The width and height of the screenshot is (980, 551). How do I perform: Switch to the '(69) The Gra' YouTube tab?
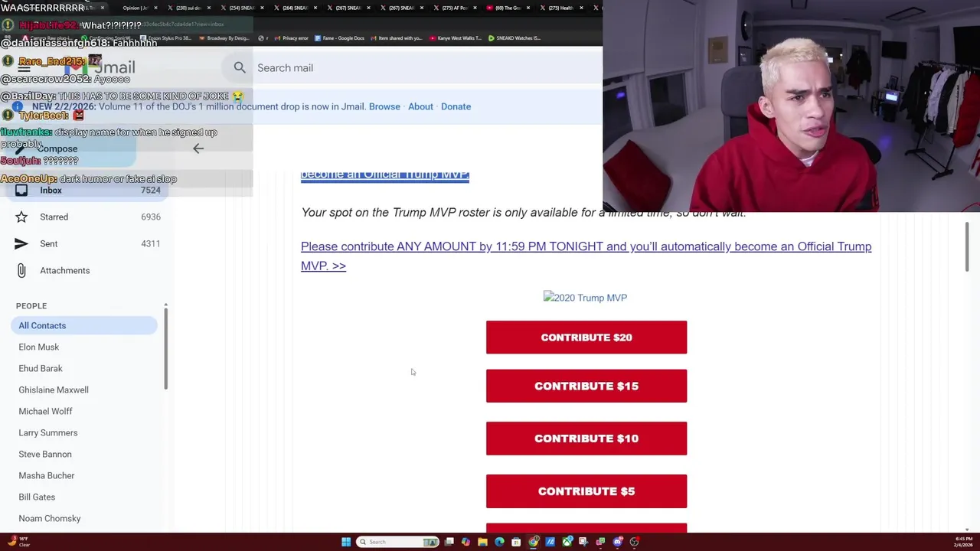(x=508, y=8)
